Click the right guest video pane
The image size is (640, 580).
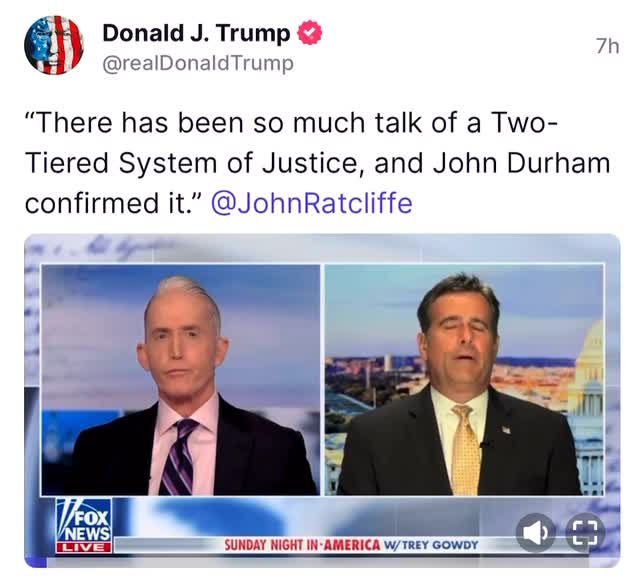464,380
